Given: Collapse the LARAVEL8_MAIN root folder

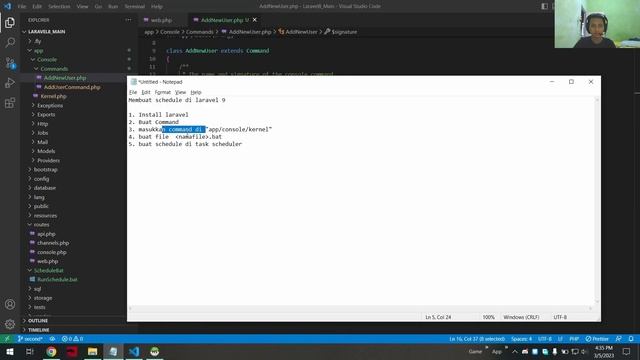Looking at the screenshot, I should [x=47, y=31].
